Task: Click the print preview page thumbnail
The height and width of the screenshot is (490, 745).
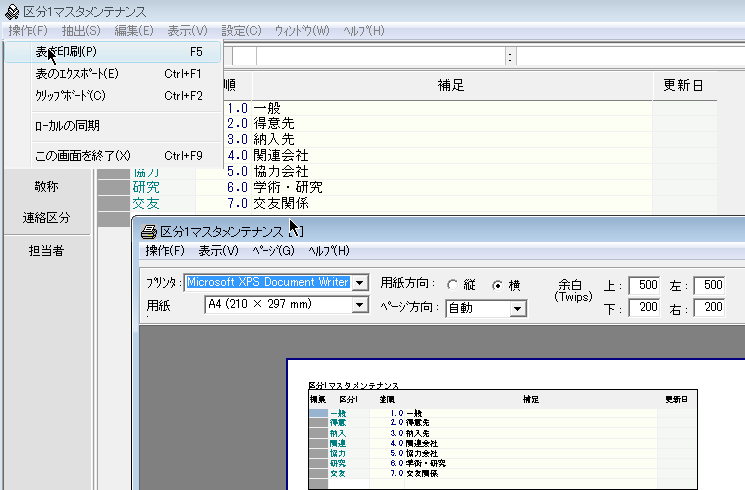Action: click(x=516, y=424)
